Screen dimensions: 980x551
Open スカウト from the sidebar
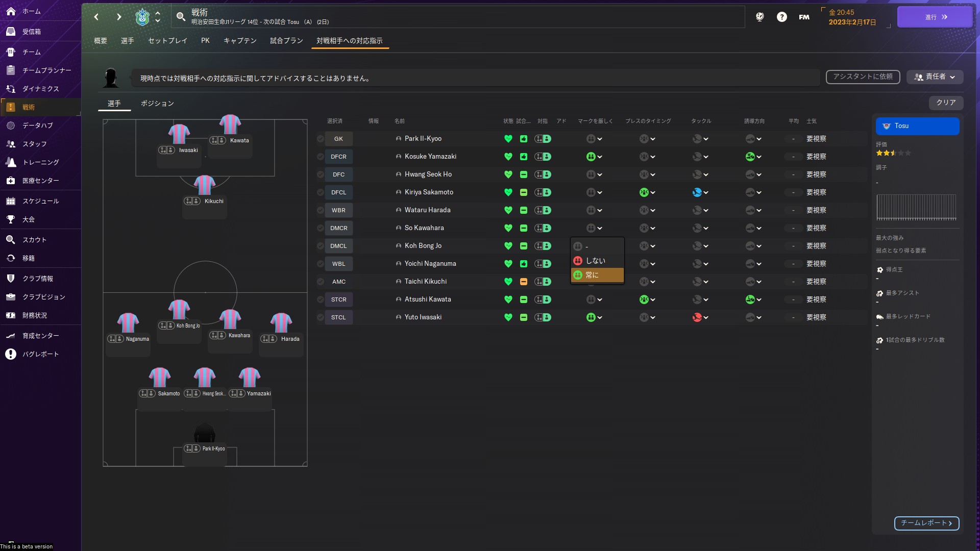coord(34,240)
